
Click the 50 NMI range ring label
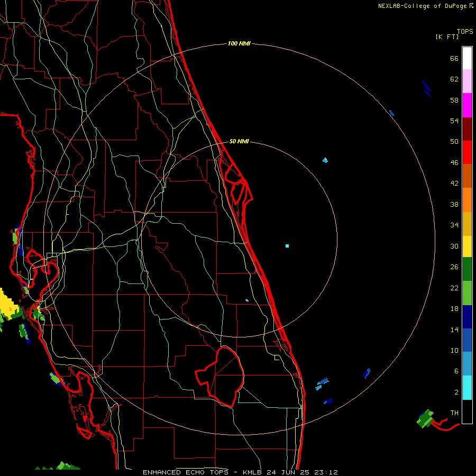tap(239, 141)
